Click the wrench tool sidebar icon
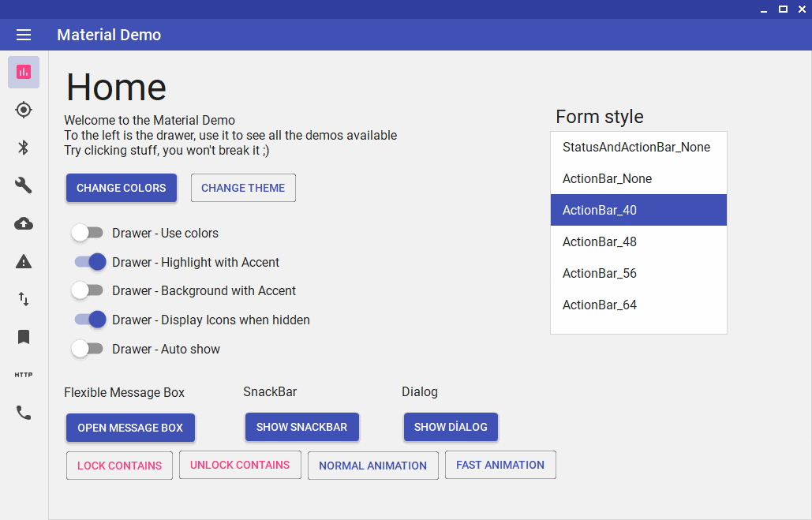 tap(24, 185)
